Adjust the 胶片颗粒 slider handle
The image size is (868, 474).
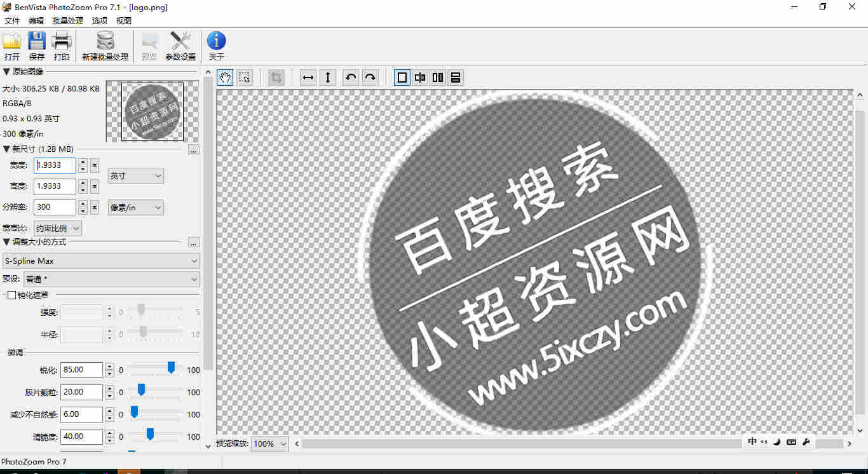coord(141,389)
